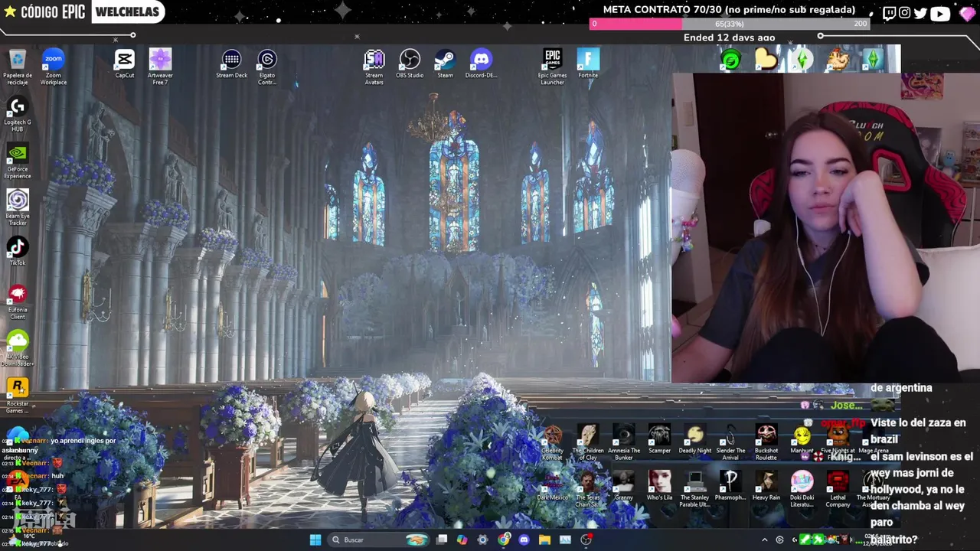Select the Elgato Control Center icon
The height and width of the screenshot is (551, 980).
(x=266, y=67)
